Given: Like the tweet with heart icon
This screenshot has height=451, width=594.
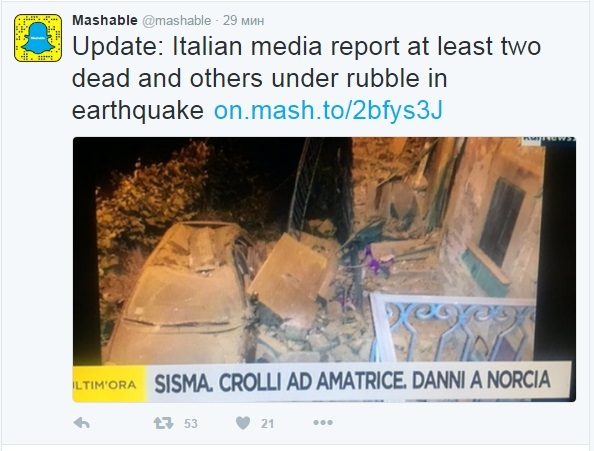Looking at the screenshot, I should click(243, 423).
